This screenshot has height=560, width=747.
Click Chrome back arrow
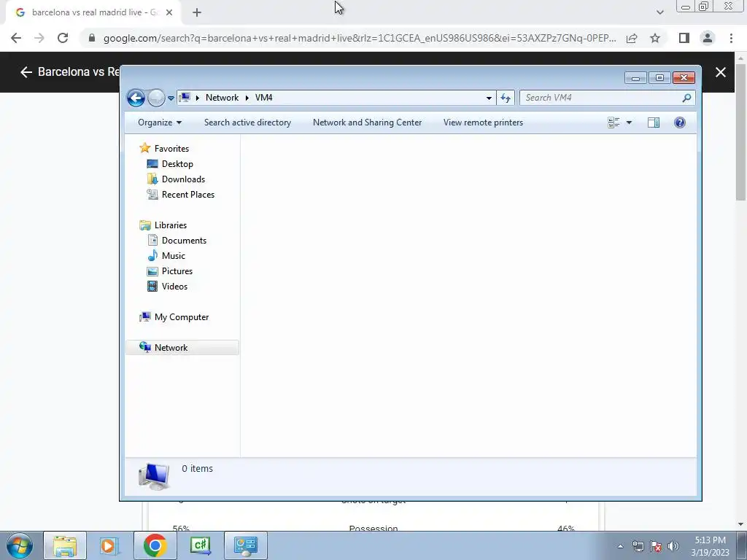(16, 38)
